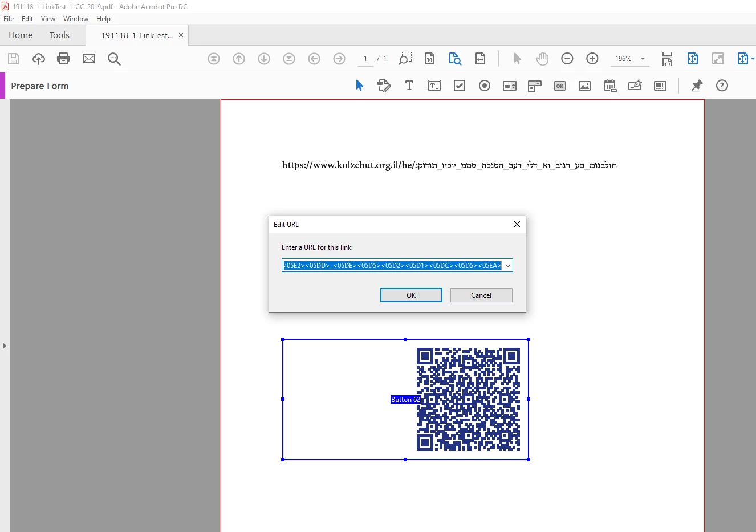Send file by email envelope icon
This screenshot has width=756, height=532.
(89, 59)
